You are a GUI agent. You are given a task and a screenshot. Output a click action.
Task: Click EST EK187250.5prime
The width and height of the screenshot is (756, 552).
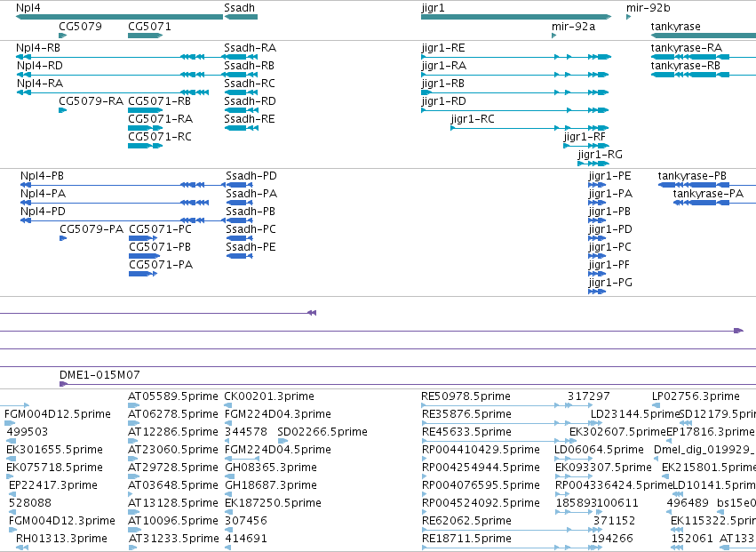(228, 512)
